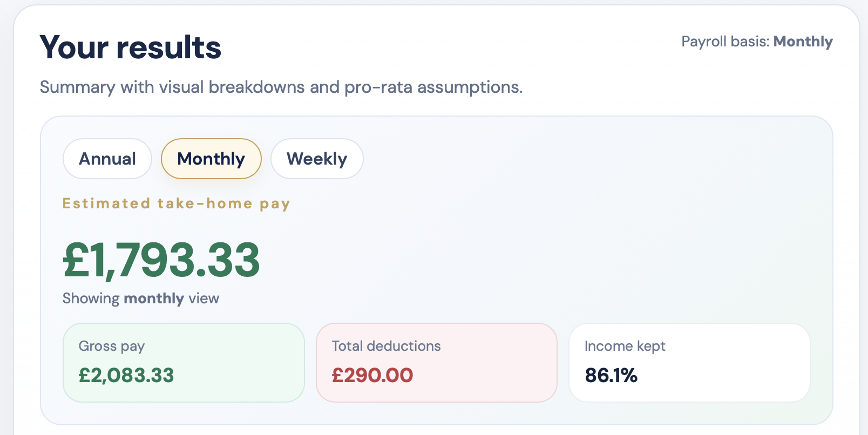The image size is (868, 435).
Task: Click the Showing monthly view text
Action: coord(140,298)
